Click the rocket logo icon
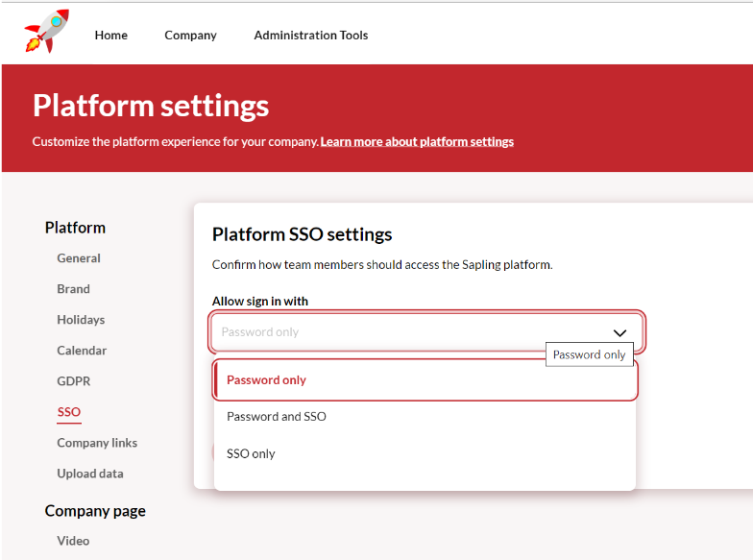 (x=46, y=33)
